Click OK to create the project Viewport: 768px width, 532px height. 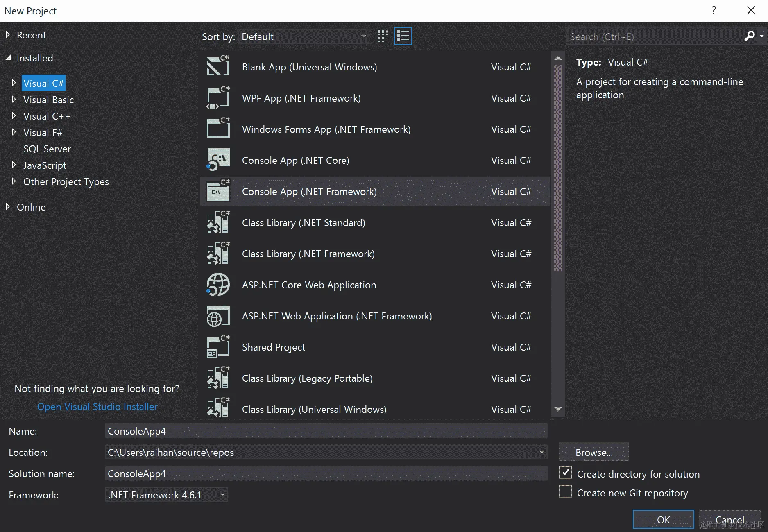pos(663,519)
